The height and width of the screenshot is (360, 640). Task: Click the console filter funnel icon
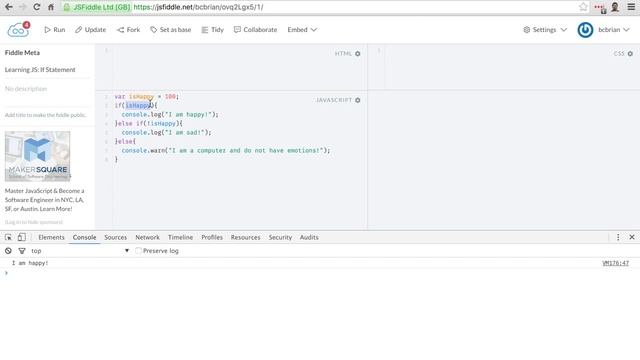point(22,251)
